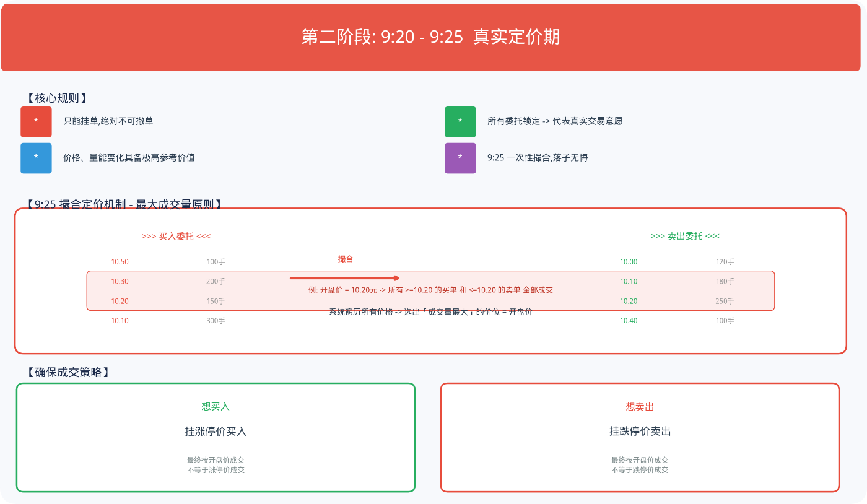The image size is (867, 504).
Task: Click the 250手 sell volume
Action: pyautogui.click(x=725, y=302)
